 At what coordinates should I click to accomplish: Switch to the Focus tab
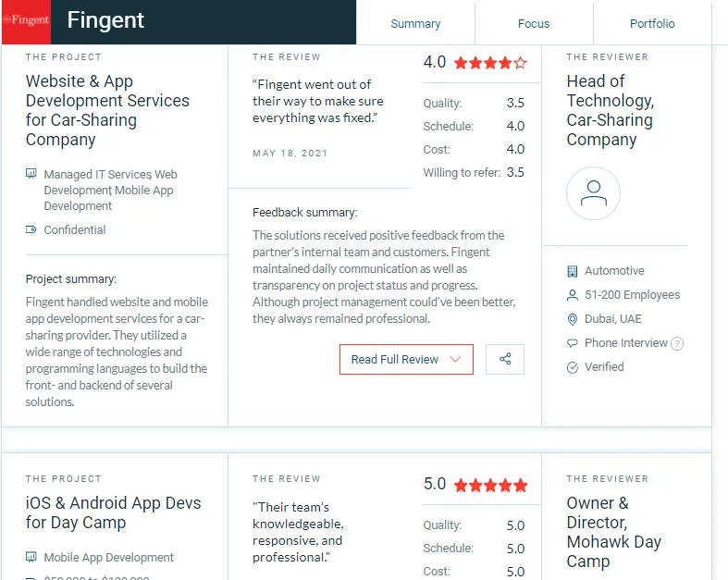click(x=534, y=24)
